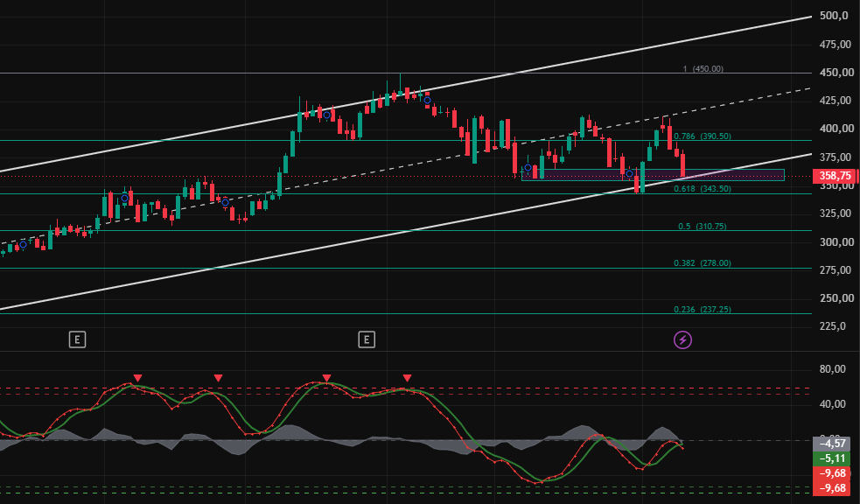The image size is (860, 504).
Task: Click the 275,00 price axis label
Action: tap(836, 269)
